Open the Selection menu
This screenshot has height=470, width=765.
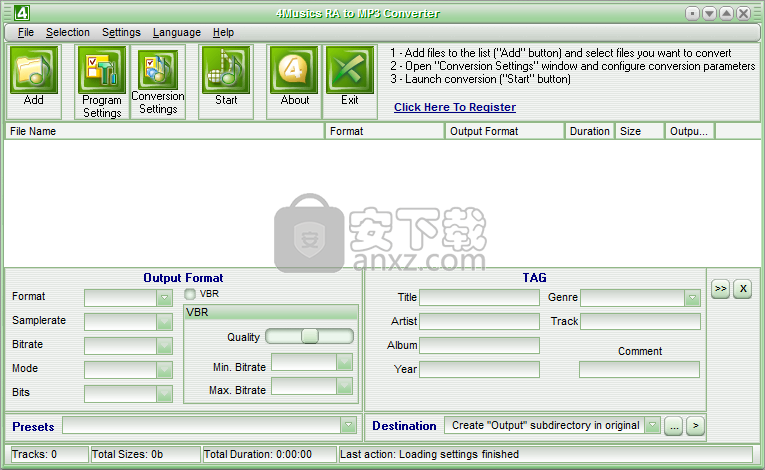coord(68,32)
